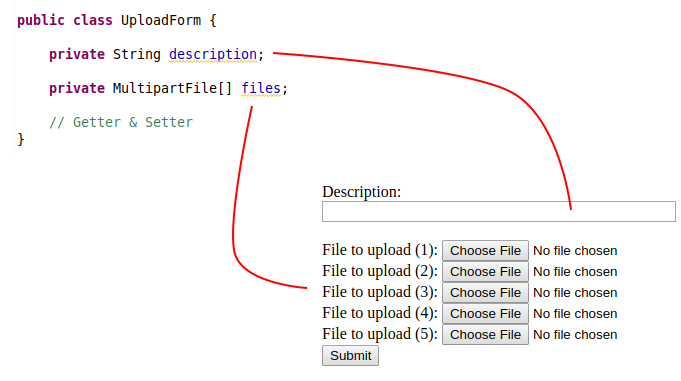Click the Description text input field

tap(499, 212)
